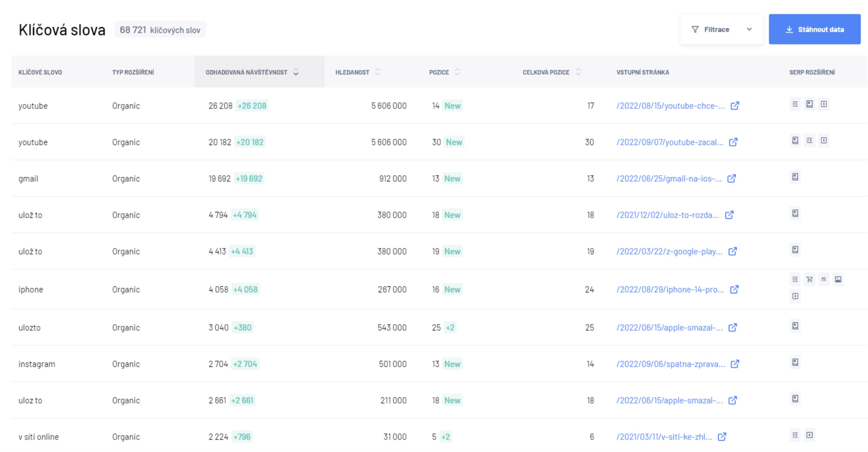Image resolution: width=868 pixels, height=452 pixels.
Task: Open the shopping results icon in iphone row
Action: point(809,280)
